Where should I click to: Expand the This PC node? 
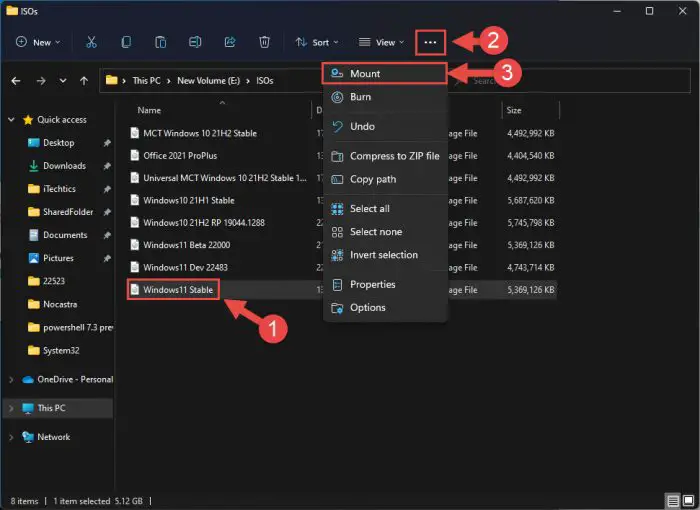click(x=11, y=408)
